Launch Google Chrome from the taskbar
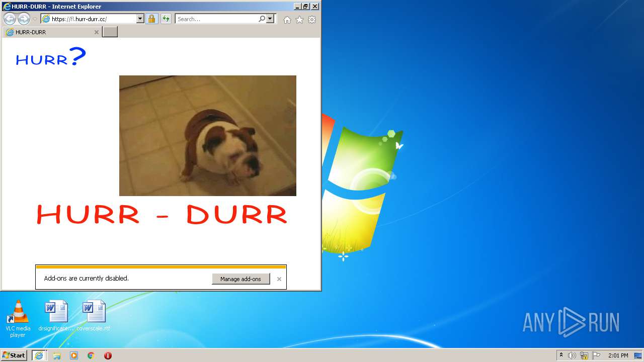Screen dimensions: 644x362 [91, 355]
